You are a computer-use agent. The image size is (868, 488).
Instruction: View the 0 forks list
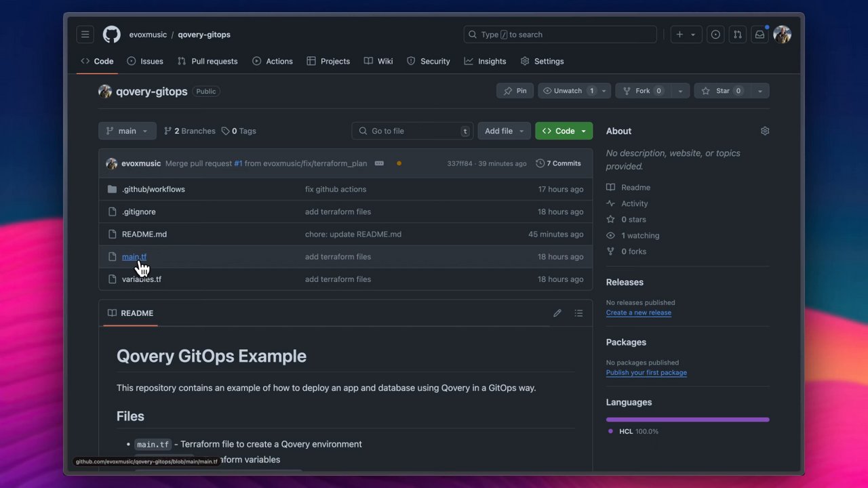click(x=626, y=251)
